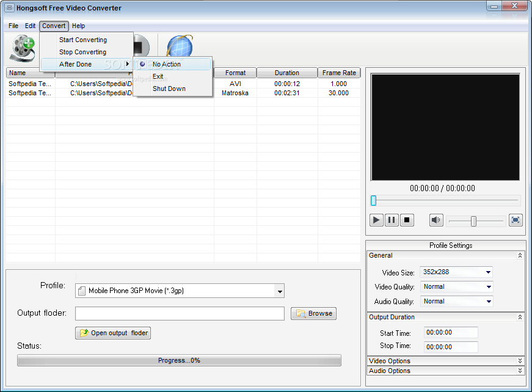Click the Progress 0% bar
This screenshot has height=392, width=532.
point(179,360)
